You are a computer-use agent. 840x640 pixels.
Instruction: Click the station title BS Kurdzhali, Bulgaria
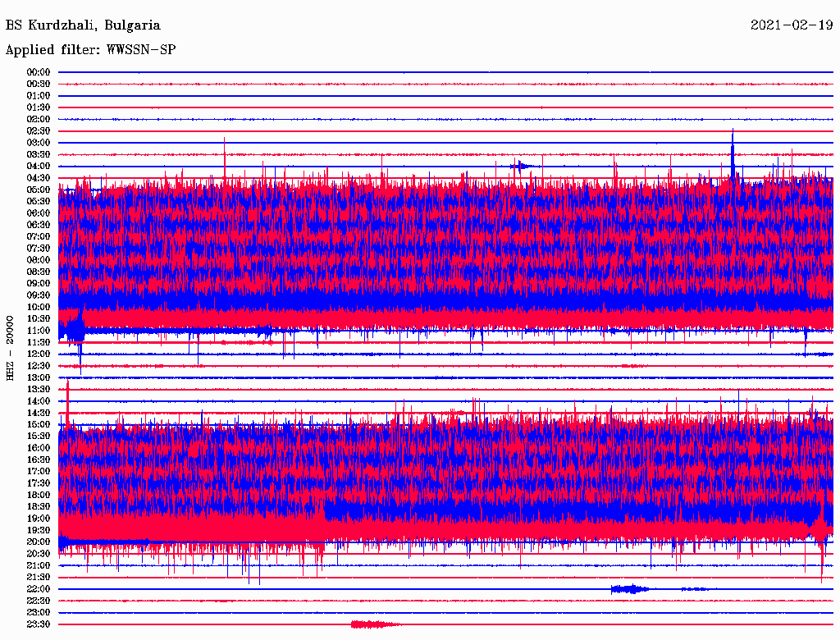coord(83,25)
